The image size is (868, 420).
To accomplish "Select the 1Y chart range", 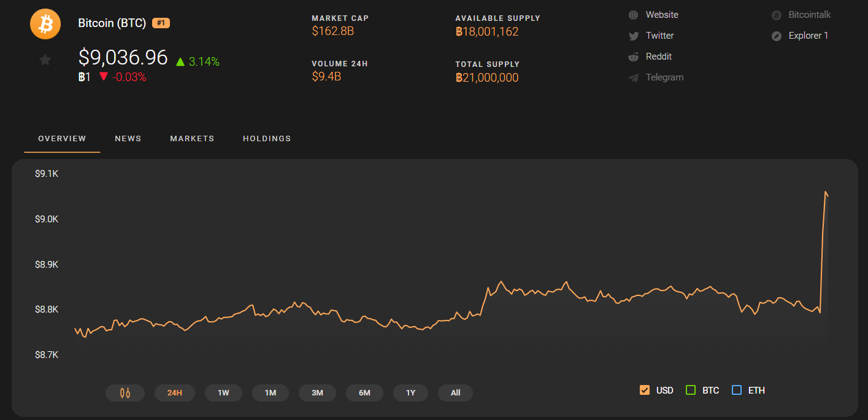I will 411,393.
